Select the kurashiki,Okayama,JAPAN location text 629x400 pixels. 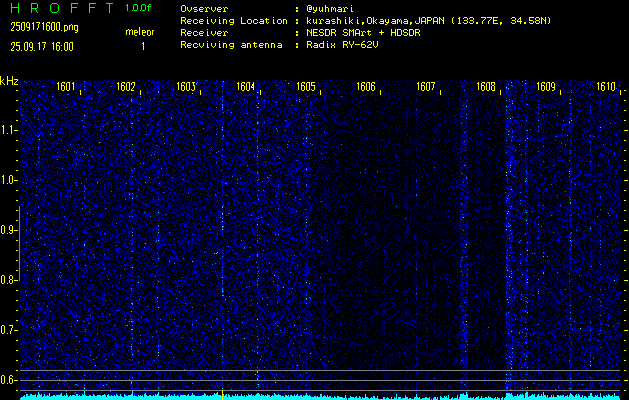(x=376, y=21)
